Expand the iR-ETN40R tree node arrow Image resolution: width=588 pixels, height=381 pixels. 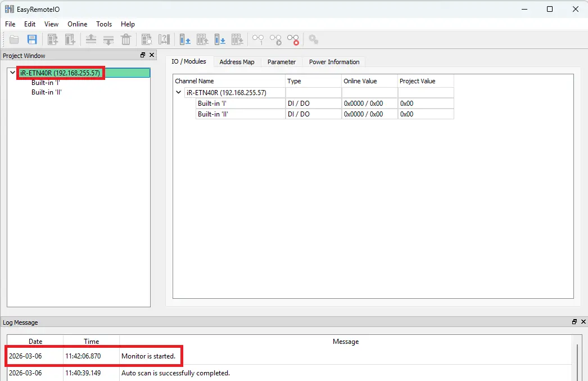[x=12, y=73]
